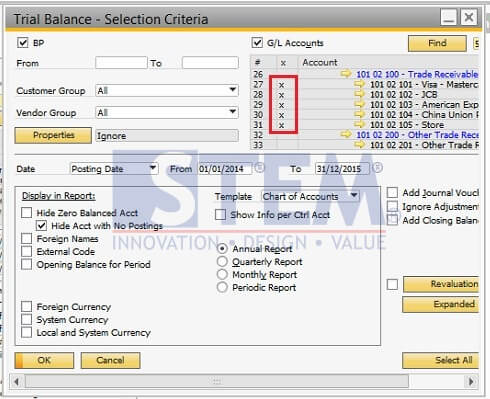The height and width of the screenshot is (399, 490).
Task: Click the BP To input field
Action: tap(210, 63)
